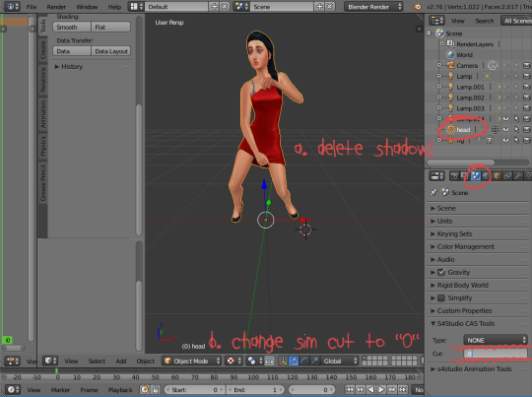Click the Data Layout button

point(111,51)
